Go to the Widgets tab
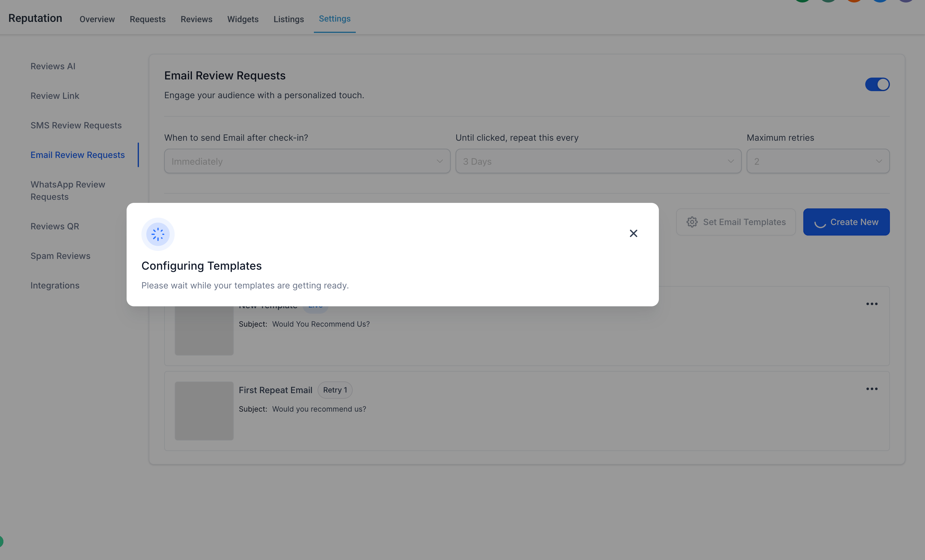The height and width of the screenshot is (560, 925). (242, 19)
